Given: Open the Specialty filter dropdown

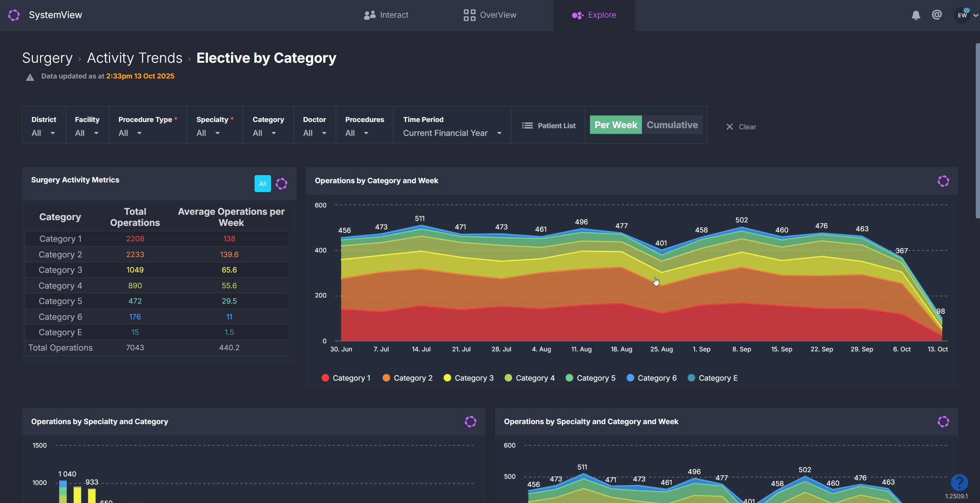Looking at the screenshot, I should pyautogui.click(x=208, y=133).
